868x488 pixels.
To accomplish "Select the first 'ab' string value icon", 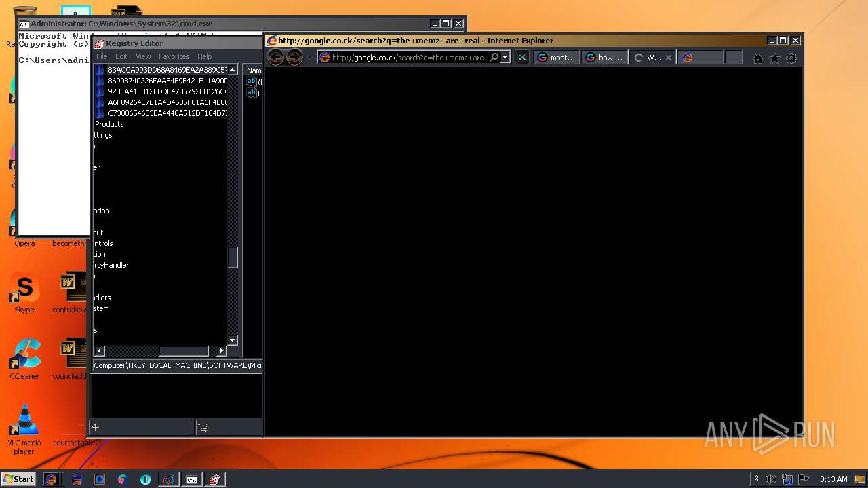I will coord(251,81).
